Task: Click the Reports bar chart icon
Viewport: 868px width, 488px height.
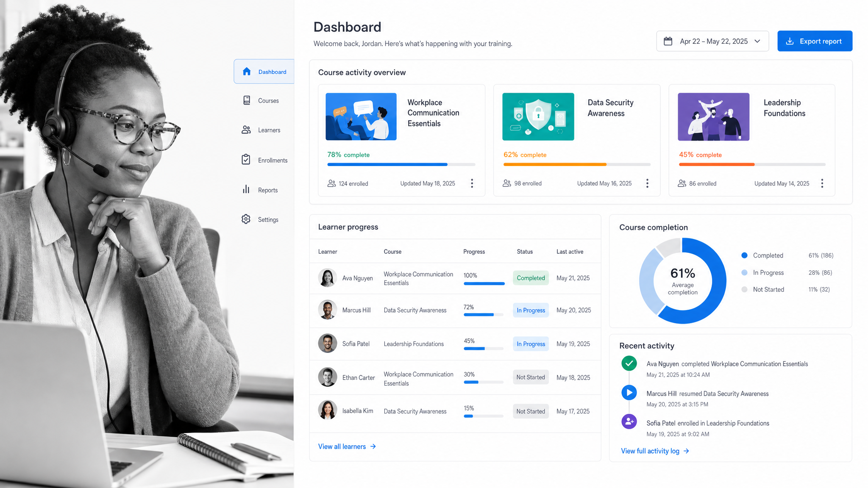Action: [246, 189]
